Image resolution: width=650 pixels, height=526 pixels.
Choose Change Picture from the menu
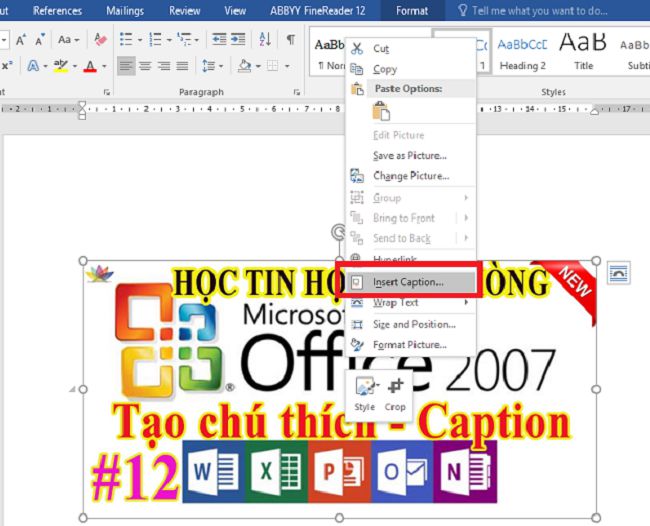click(410, 176)
